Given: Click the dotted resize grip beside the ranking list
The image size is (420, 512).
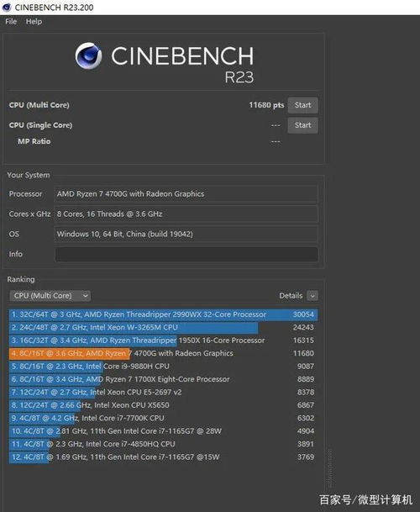Looking at the screenshot, I should (330, 467).
